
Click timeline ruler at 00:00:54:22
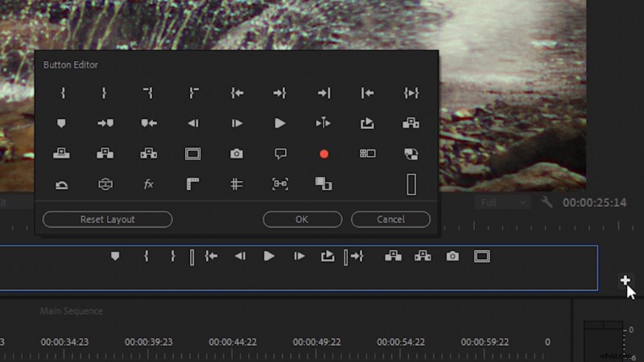coord(401,342)
